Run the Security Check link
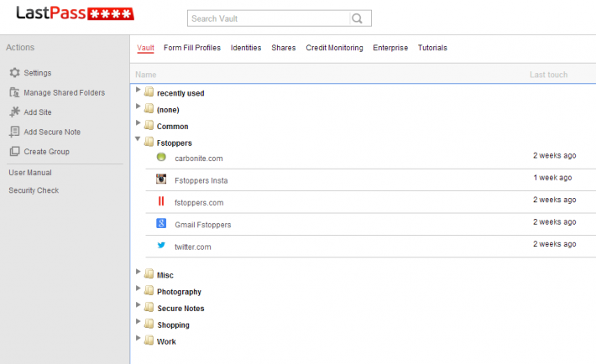This screenshot has height=364, width=596. tap(34, 190)
